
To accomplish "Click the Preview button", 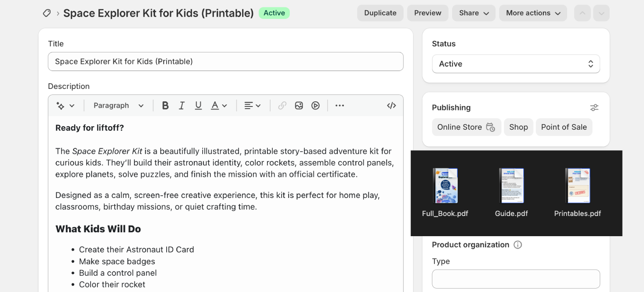I will point(428,13).
